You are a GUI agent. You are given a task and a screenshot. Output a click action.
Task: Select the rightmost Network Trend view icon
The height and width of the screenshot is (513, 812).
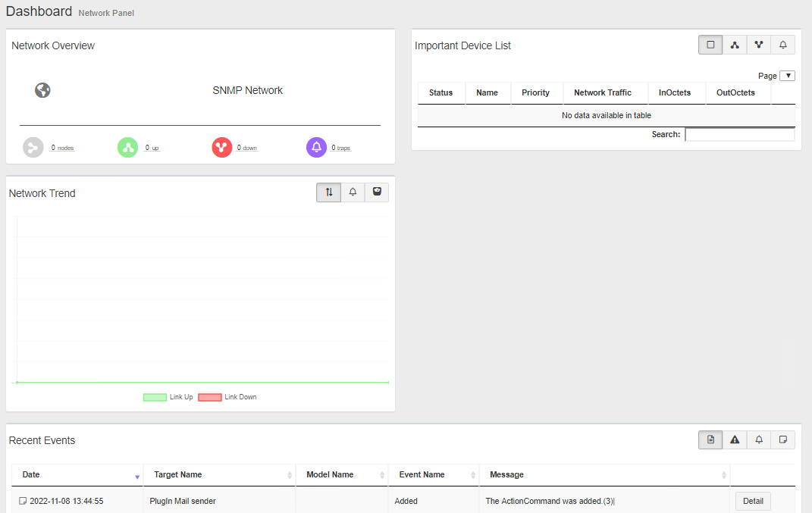click(377, 192)
